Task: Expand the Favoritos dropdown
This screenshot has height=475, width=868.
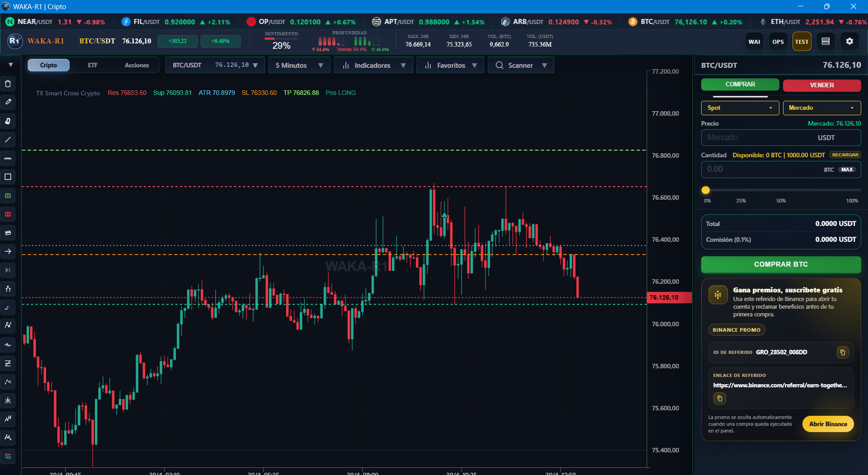Action: click(x=450, y=65)
